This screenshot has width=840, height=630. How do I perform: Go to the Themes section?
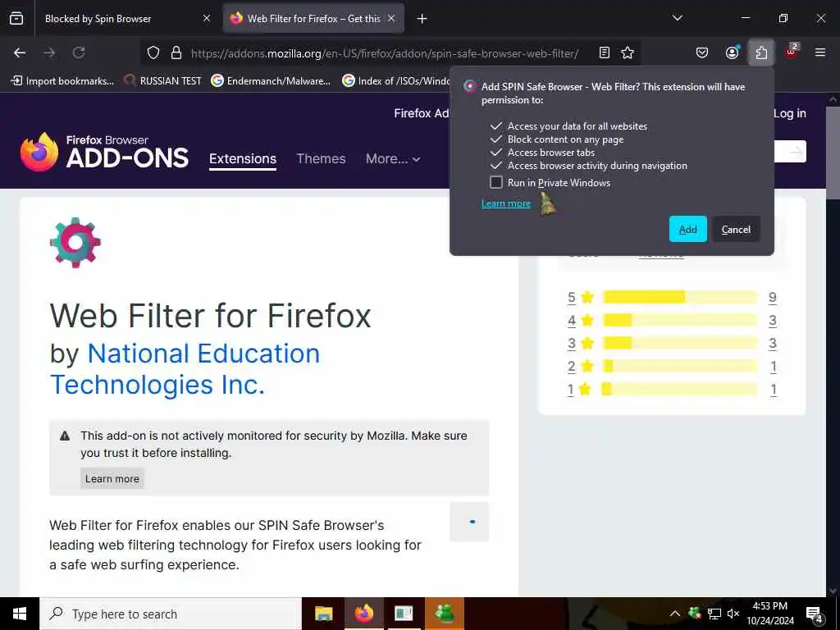tap(321, 158)
